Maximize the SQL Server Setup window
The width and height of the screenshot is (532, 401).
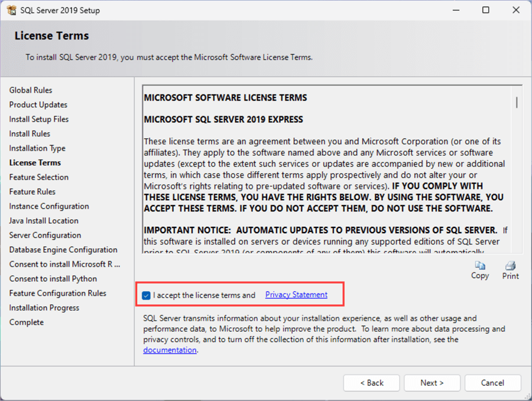click(486, 10)
